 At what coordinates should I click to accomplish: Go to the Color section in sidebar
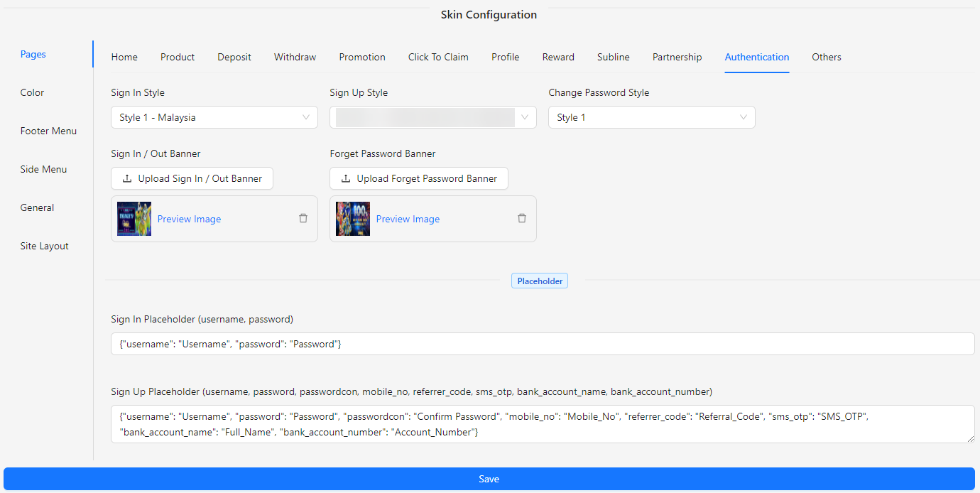point(32,92)
